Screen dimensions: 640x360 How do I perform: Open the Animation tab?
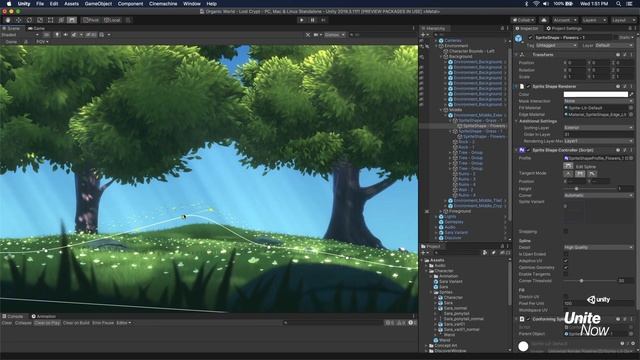coord(43,316)
